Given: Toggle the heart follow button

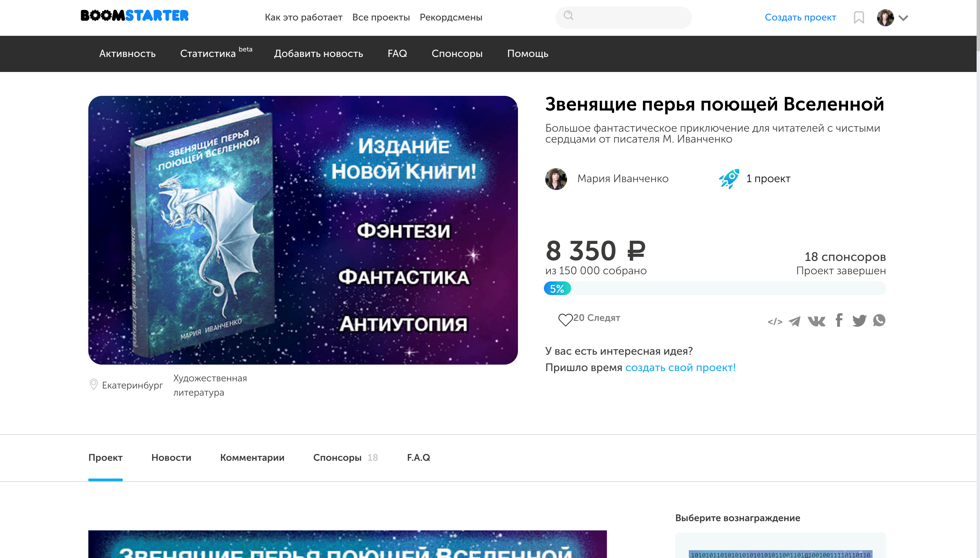Looking at the screenshot, I should click(x=565, y=319).
